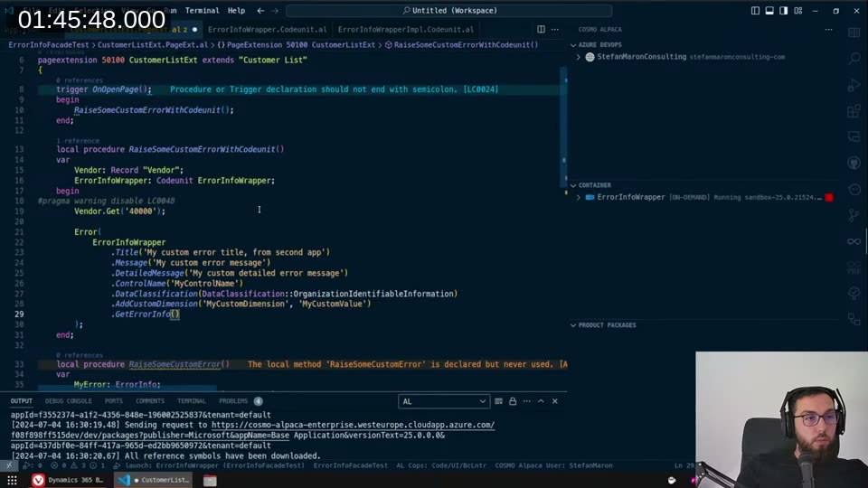The width and height of the screenshot is (868, 488).
Task: Expand the StefanMaronConsulting tree node
Action: (579, 57)
